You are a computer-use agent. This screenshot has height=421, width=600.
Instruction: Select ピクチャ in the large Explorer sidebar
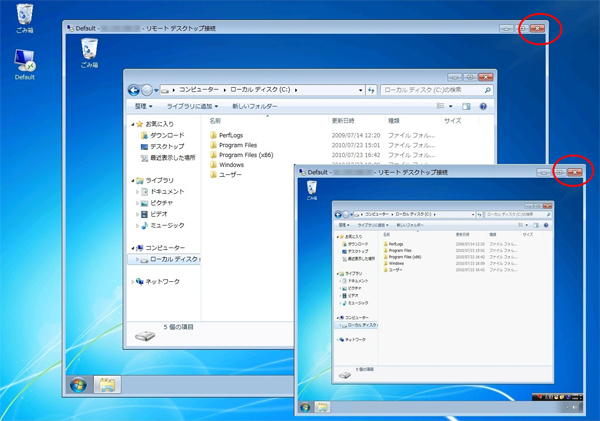157,203
